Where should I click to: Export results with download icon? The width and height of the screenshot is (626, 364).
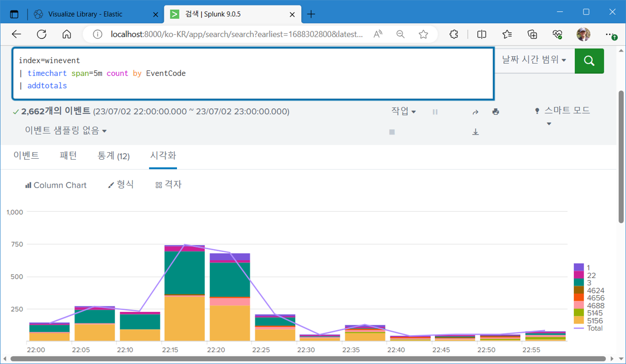click(x=475, y=132)
